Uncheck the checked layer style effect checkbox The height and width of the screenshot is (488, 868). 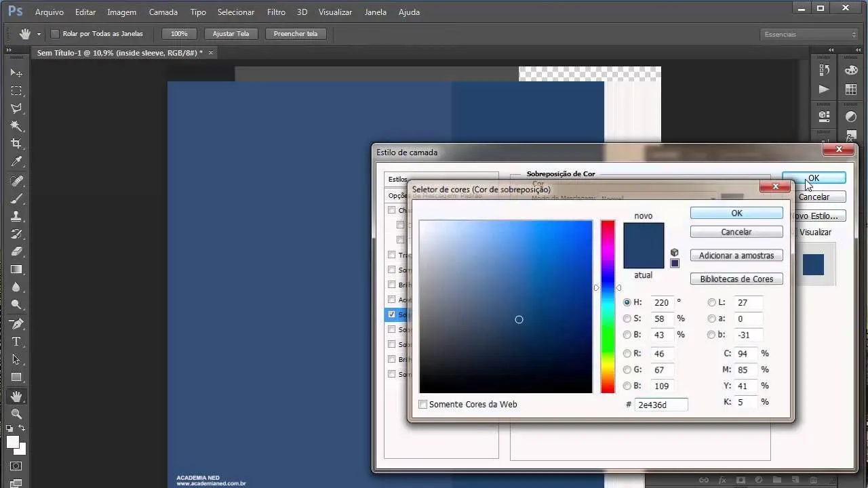pos(391,314)
